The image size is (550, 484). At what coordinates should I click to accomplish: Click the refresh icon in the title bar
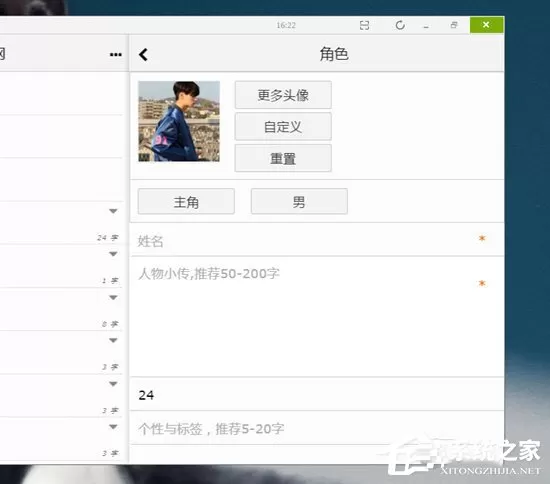pyautogui.click(x=400, y=25)
